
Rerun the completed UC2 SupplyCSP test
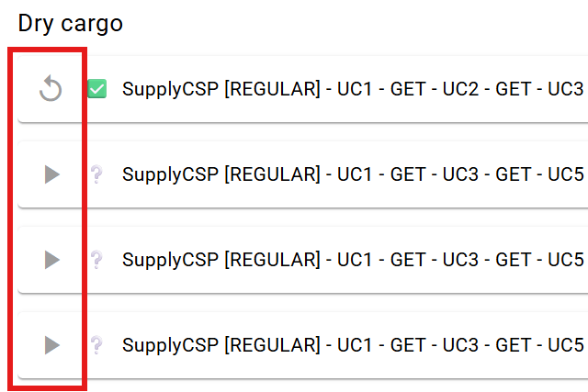51,89
